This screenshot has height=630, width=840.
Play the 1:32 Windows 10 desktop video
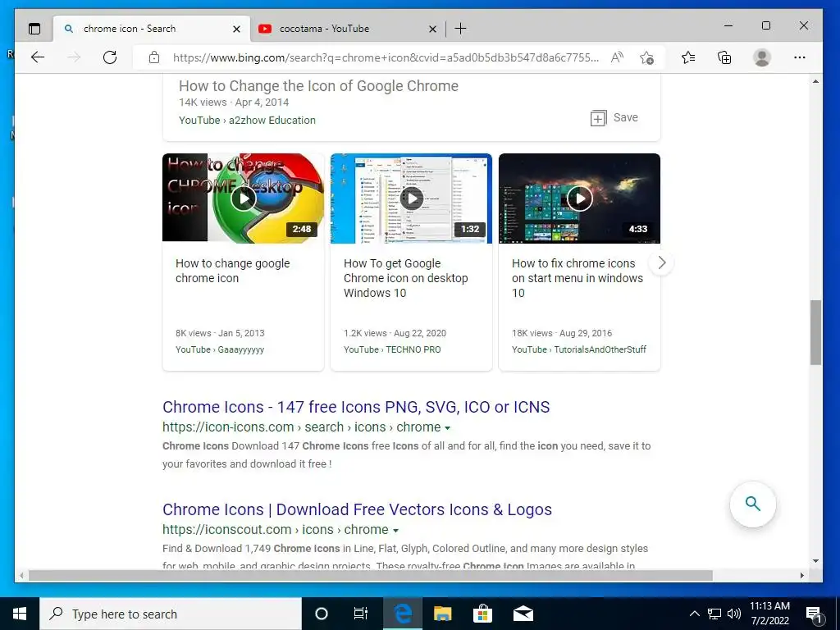(412, 199)
